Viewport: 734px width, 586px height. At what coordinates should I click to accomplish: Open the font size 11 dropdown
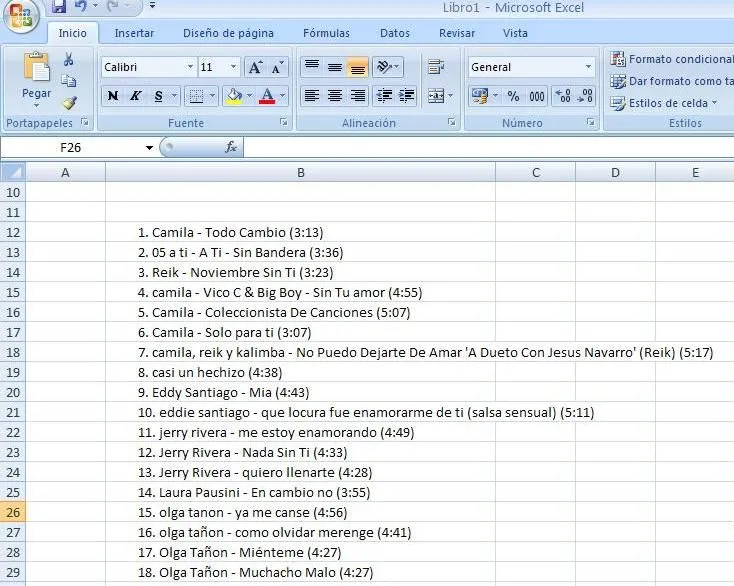[x=233, y=67]
